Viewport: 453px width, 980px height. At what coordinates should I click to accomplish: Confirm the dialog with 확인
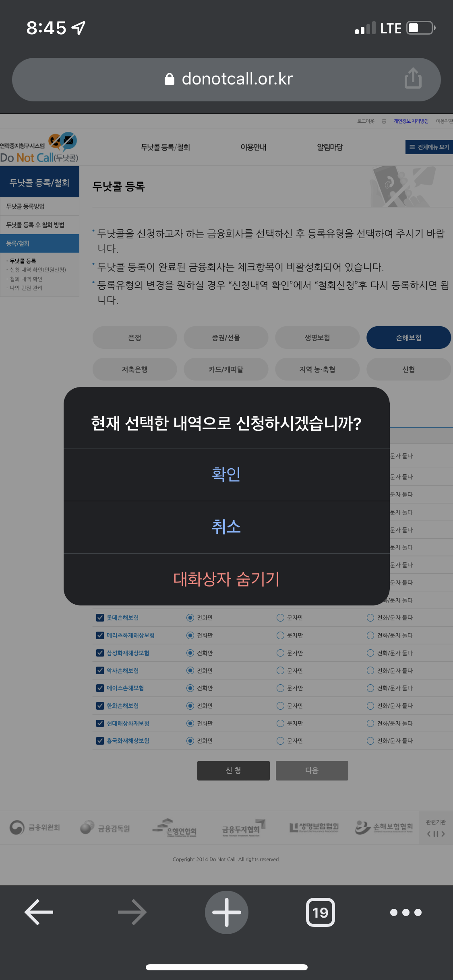pos(226,474)
